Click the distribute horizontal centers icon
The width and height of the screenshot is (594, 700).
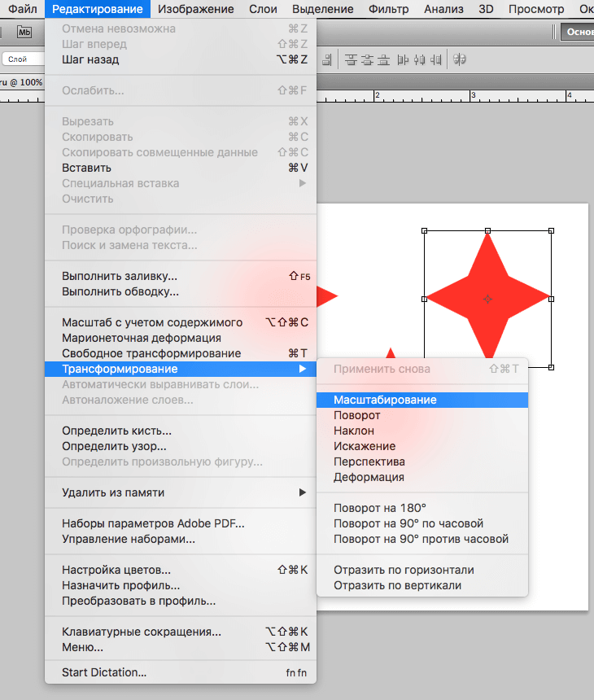[x=420, y=59]
